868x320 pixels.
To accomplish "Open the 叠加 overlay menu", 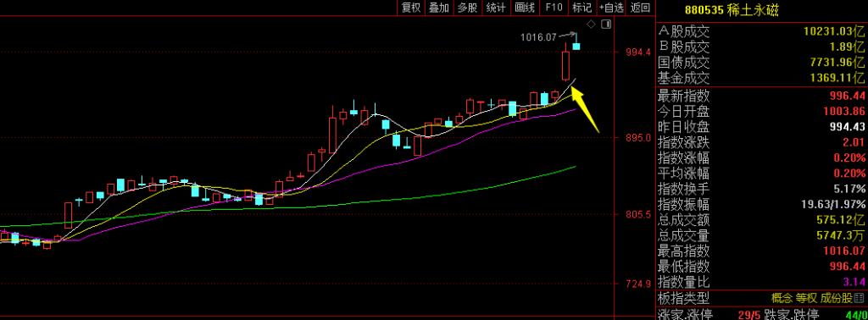I will point(439,7).
